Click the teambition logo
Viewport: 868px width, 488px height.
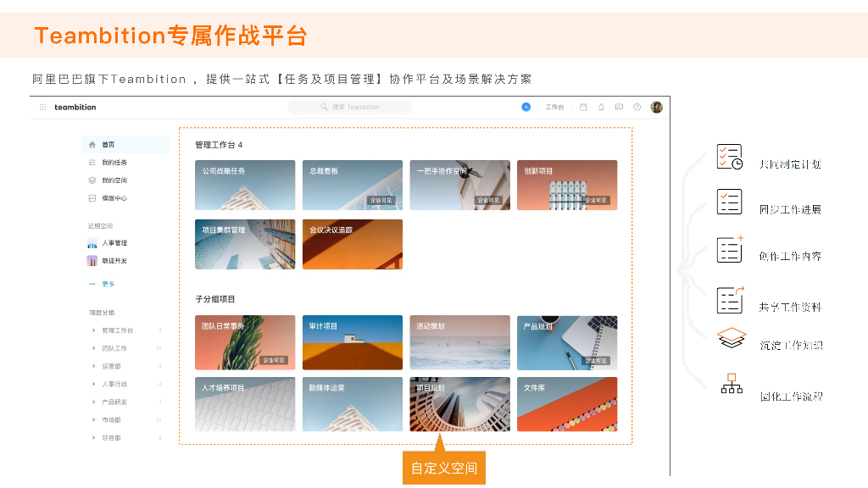tap(75, 108)
